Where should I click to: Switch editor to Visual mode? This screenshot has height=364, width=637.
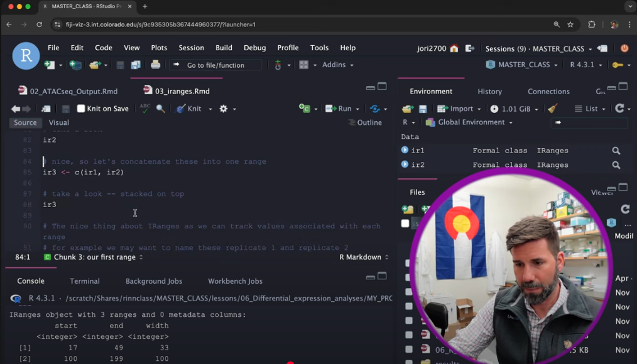(59, 122)
